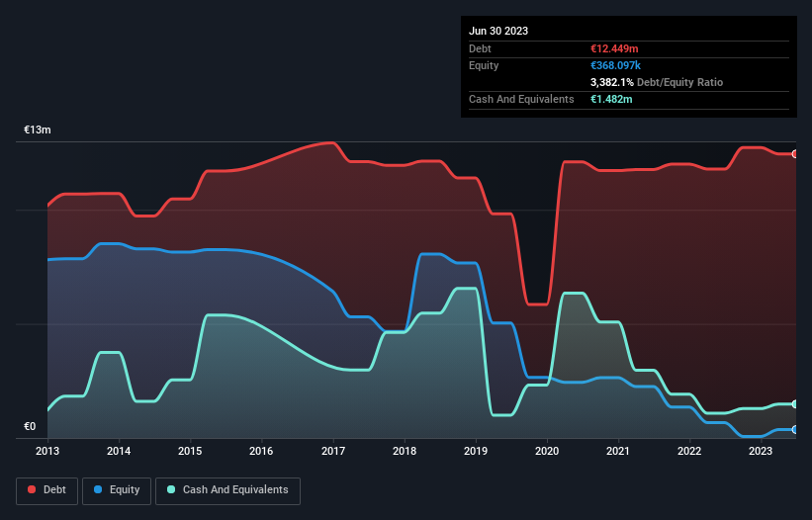The height and width of the screenshot is (520, 812).
Task: Click the €12.449m debt value
Action: (614, 48)
